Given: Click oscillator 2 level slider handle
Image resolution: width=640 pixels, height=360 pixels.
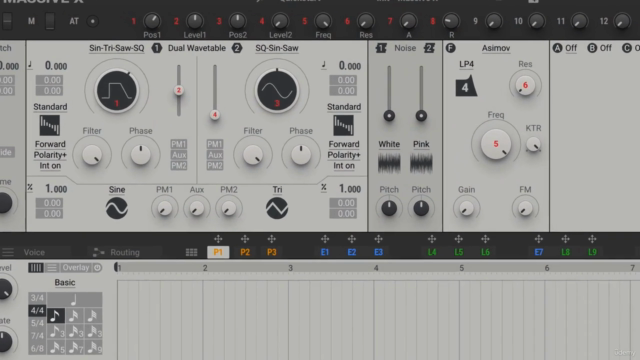Looking at the screenshot, I should coord(215,115).
